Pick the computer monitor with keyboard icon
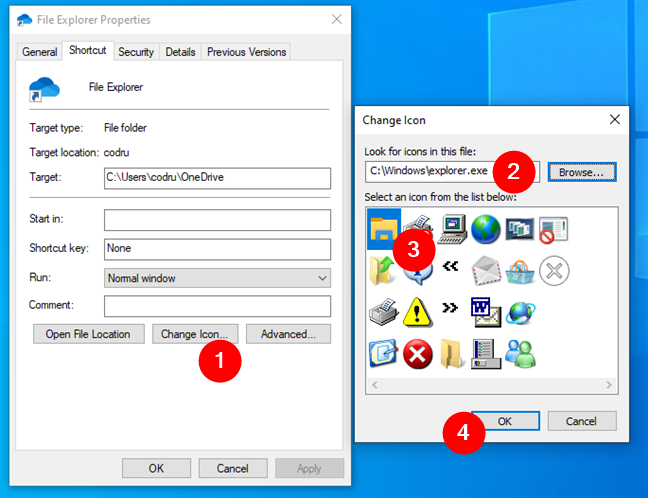The height and width of the screenshot is (498, 648). click(452, 229)
